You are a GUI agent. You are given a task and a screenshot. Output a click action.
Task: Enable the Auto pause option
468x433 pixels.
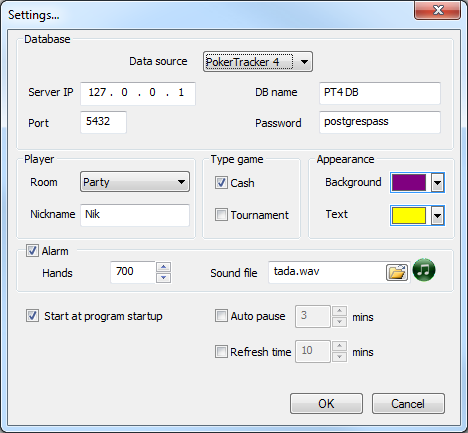pos(221,316)
